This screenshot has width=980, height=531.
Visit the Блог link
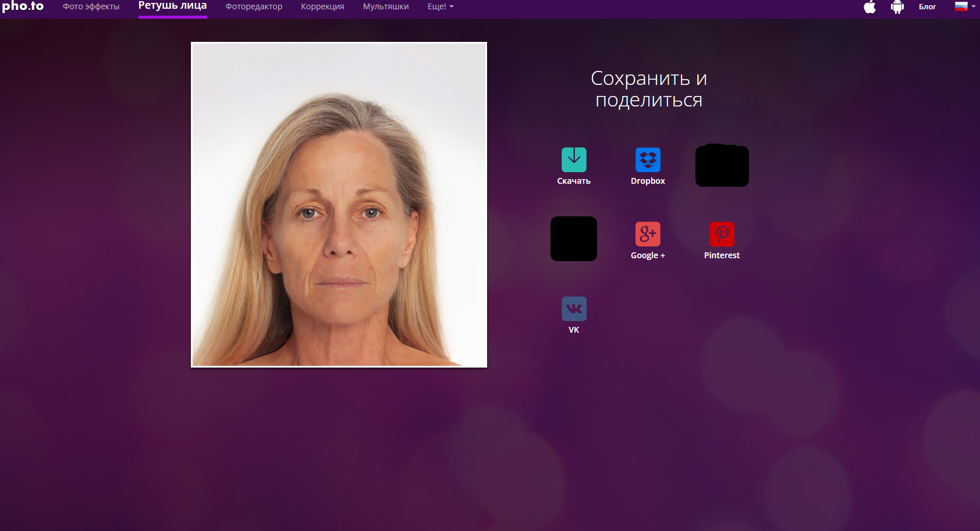[x=927, y=7]
